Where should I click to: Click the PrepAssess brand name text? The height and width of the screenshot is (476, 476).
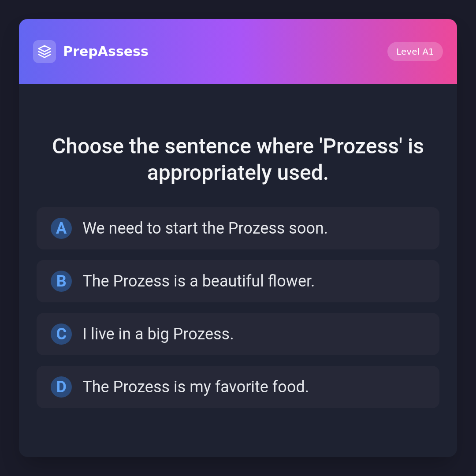point(106,52)
